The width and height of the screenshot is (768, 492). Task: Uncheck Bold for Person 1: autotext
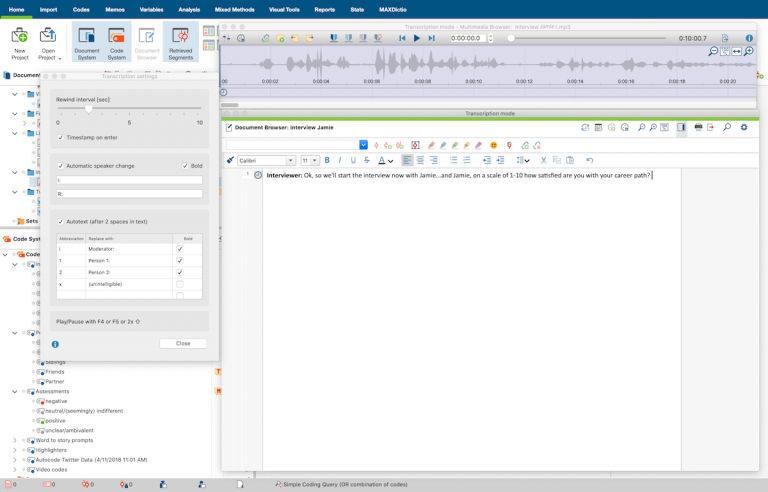click(x=180, y=261)
